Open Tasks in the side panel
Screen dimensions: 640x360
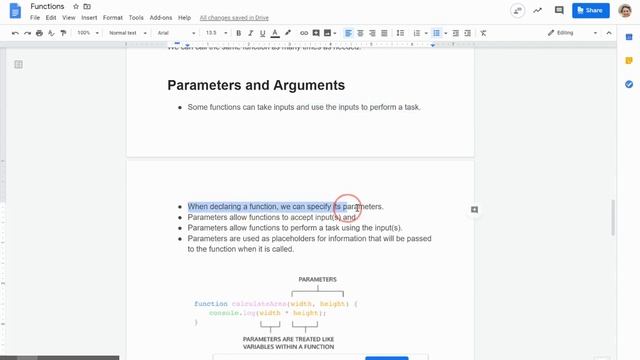(x=629, y=84)
